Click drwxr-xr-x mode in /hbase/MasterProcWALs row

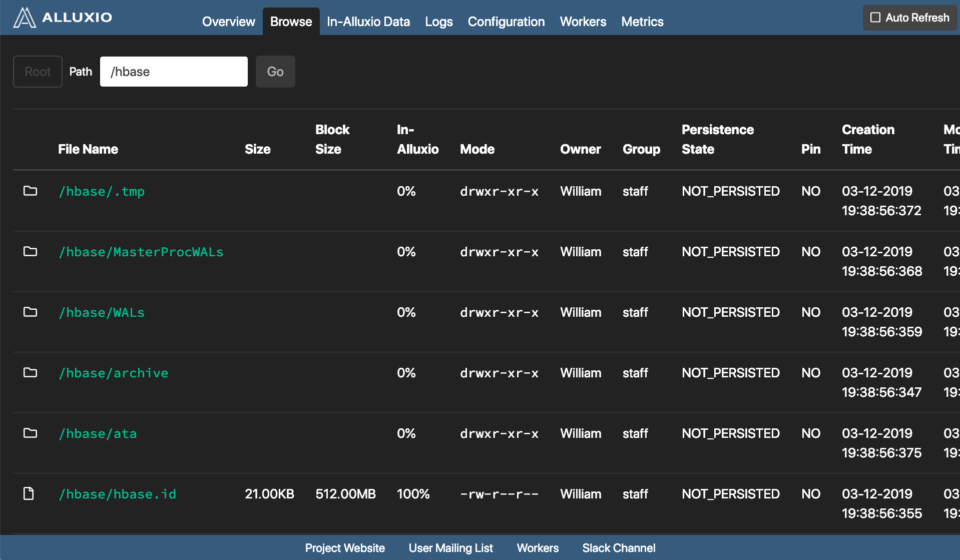coord(499,252)
